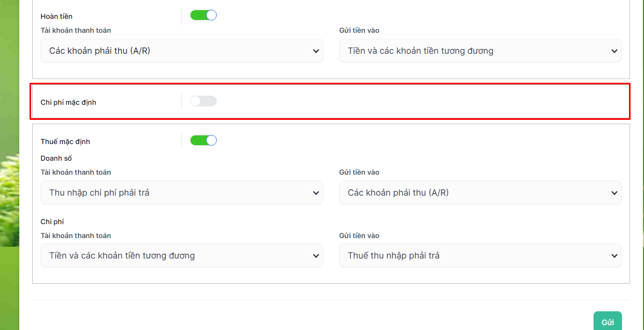Click the Thuế mặc định label
Screen dimensions: 644x330
coord(65,142)
